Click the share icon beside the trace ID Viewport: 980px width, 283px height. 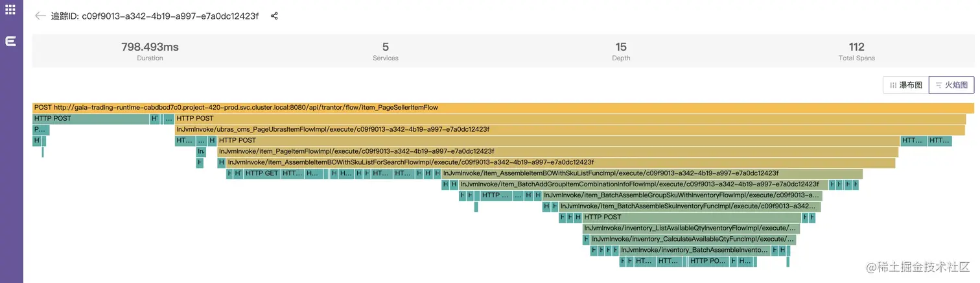(274, 16)
